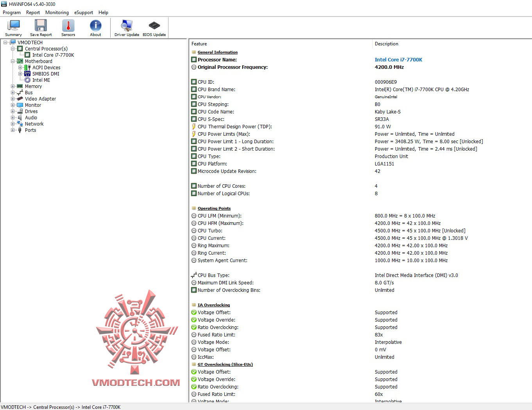This screenshot has width=532, height=410.
Task: Open the eSupport menu
Action: point(84,13)
